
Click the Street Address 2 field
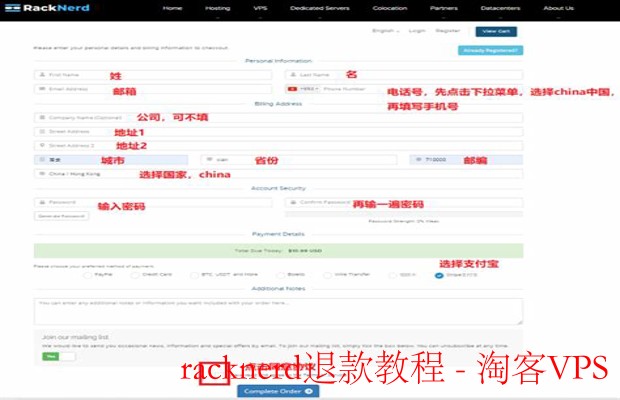click(x=278, y=146)
